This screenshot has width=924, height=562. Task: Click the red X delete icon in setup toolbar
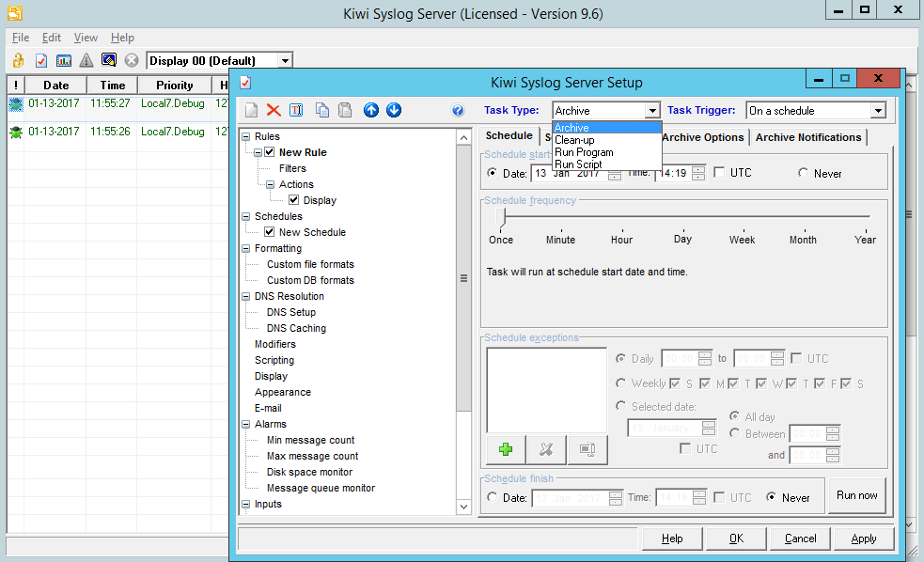(274, 110)
